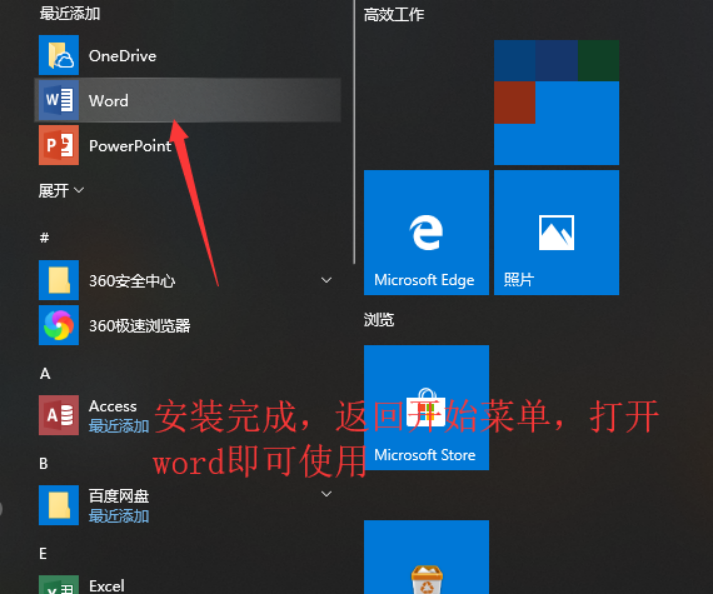Click the 360安全中心 folder icon
The height and width of the screenshot is (594, 713).
pos(59,280)
